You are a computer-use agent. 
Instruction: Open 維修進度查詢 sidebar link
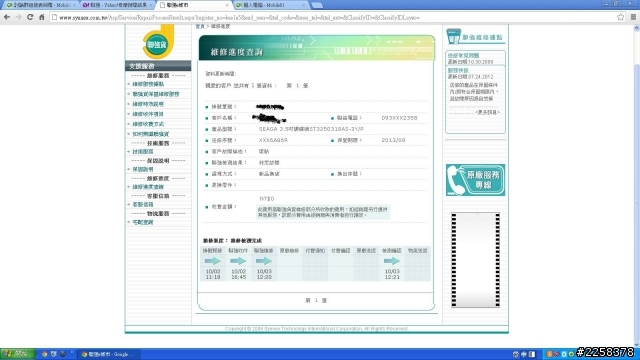pos(148,187)
